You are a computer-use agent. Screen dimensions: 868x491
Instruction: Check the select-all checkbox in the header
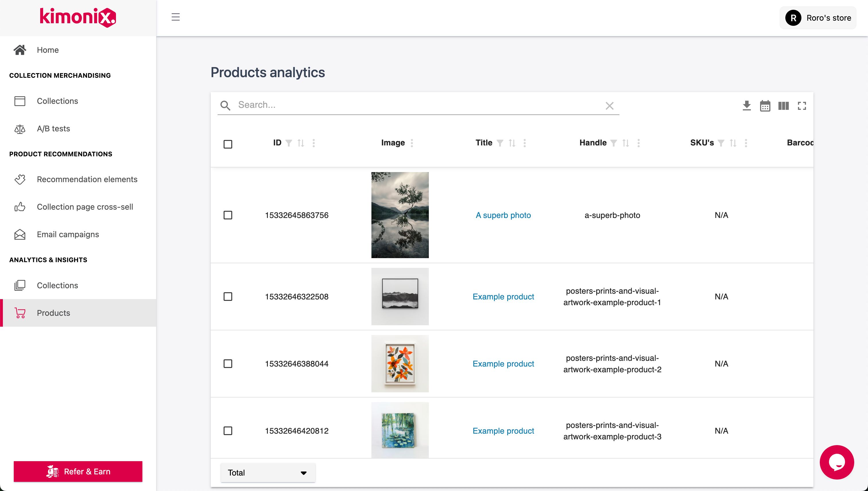click(x=228, y=144)
